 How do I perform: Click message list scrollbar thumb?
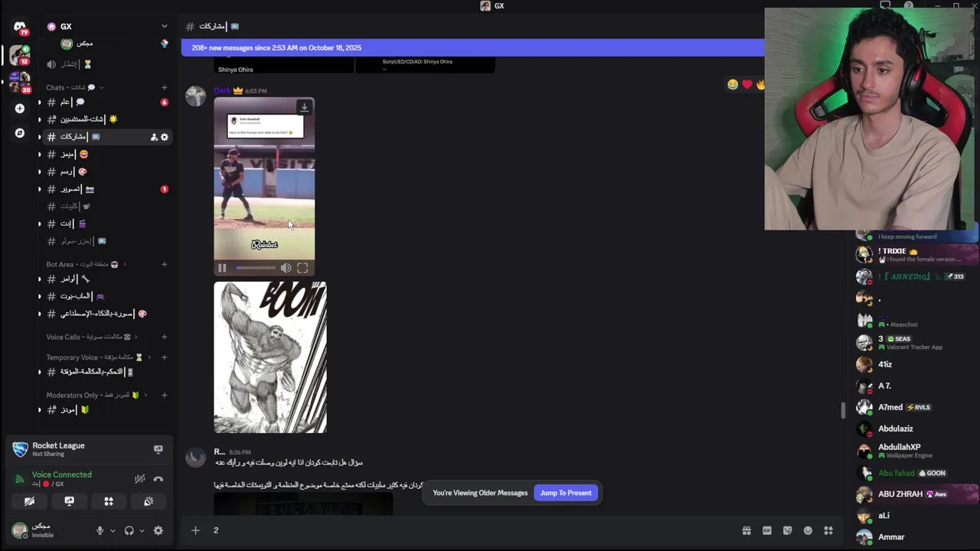[844, 410]
